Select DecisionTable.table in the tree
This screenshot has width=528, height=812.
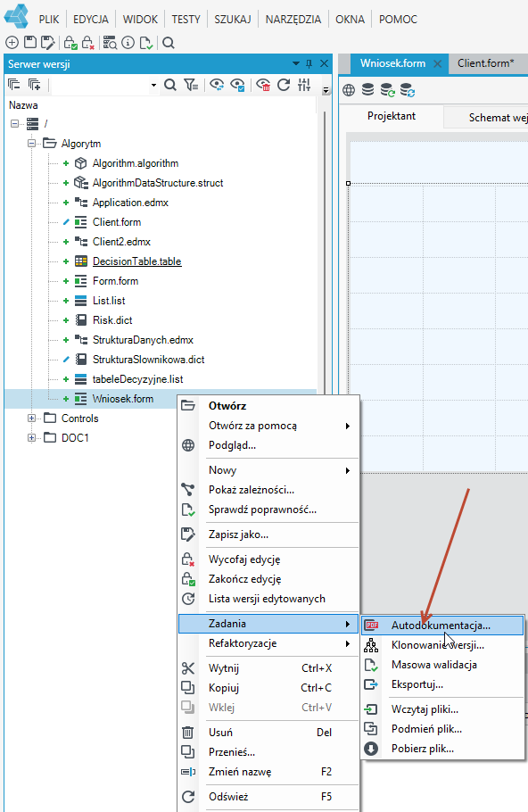pyautogui.click(x=137, y=261)
